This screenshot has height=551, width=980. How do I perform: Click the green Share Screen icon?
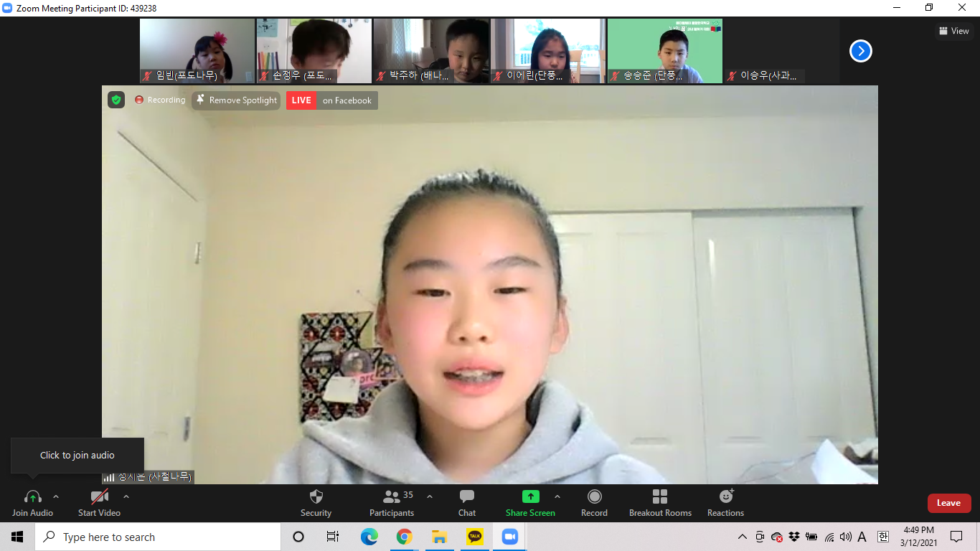(x=530, y=496)
